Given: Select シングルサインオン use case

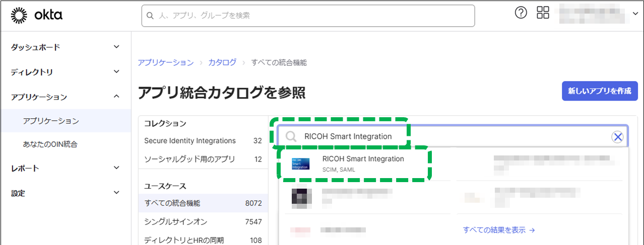Looking at the screenshot, I should 203,222.
